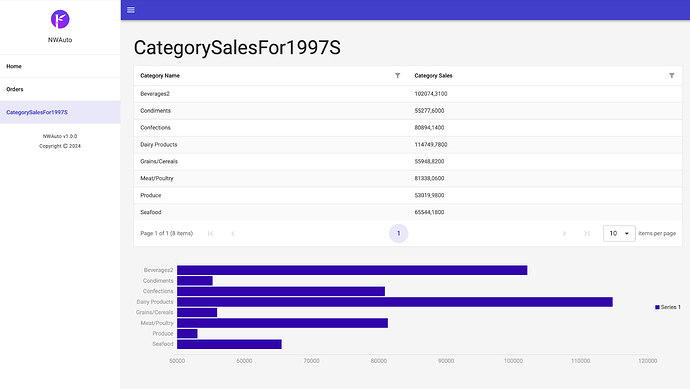Screen dimensions: 690x389
Task: Go to previous page using pager arrow
Action: tap(233, 233)
